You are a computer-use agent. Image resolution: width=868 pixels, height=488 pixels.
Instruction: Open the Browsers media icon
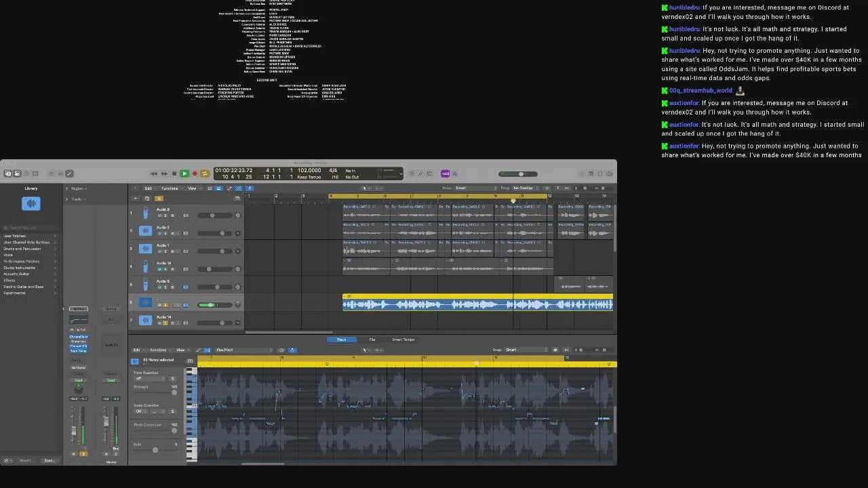(610, 174)
